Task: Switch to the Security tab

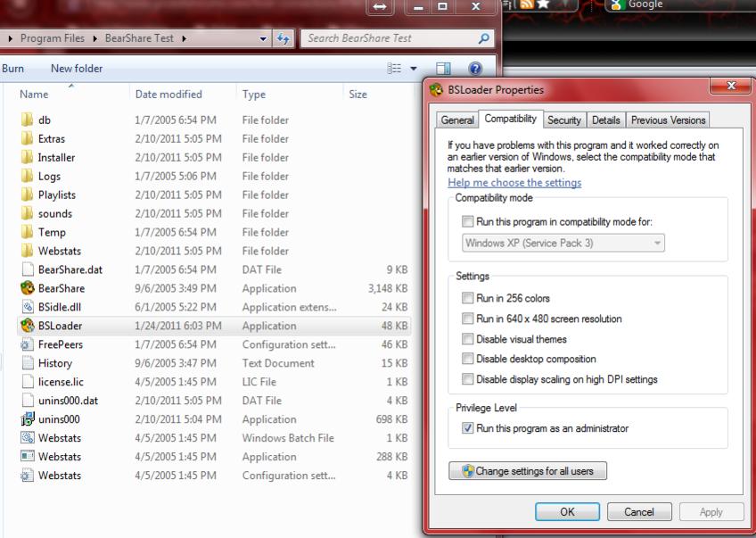Action: [563, 120]
